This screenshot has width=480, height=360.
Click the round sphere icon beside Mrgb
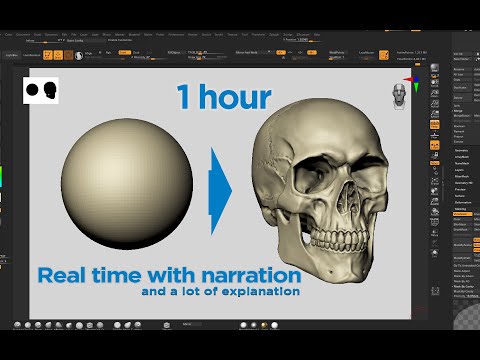(79, 55)
